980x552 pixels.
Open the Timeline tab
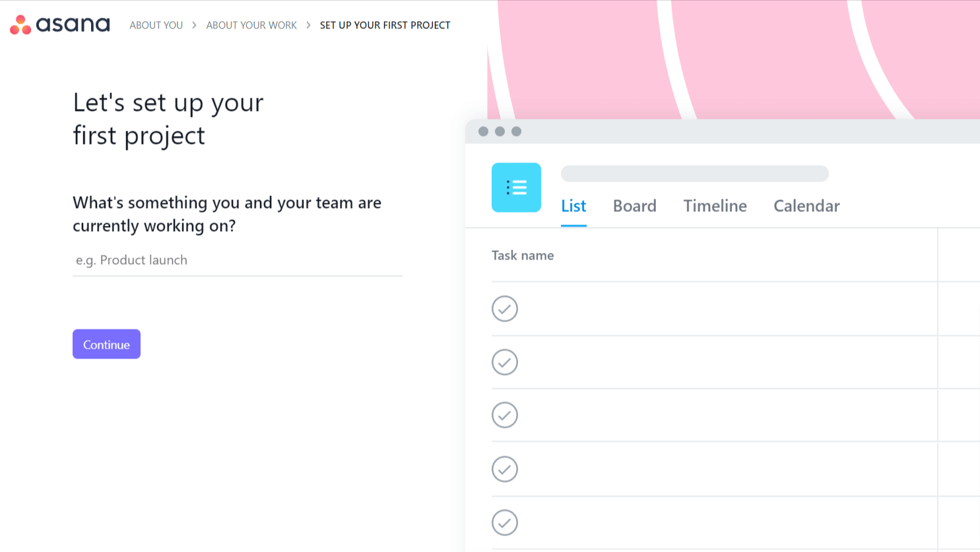point(715,206)
